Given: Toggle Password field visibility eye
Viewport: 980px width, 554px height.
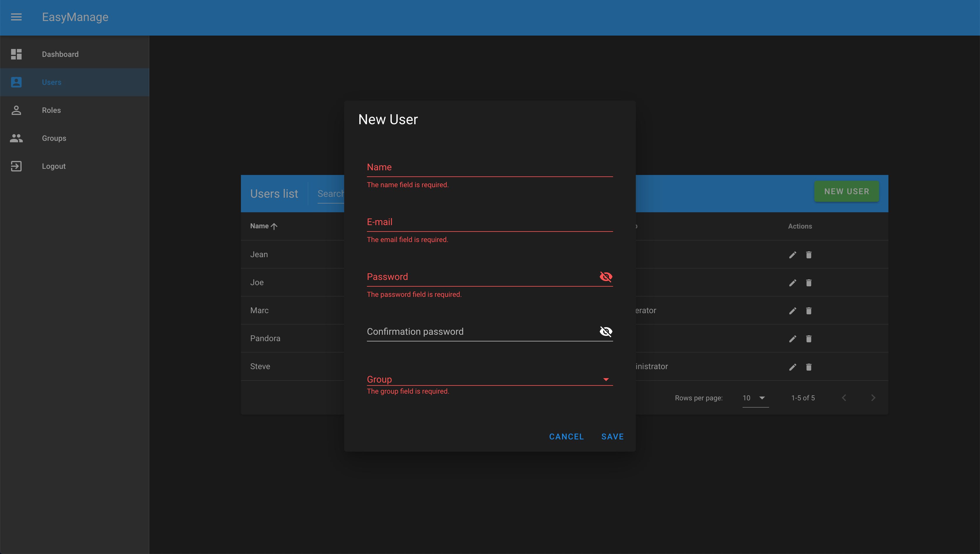Looking at the screenshot, I should 605,277.
